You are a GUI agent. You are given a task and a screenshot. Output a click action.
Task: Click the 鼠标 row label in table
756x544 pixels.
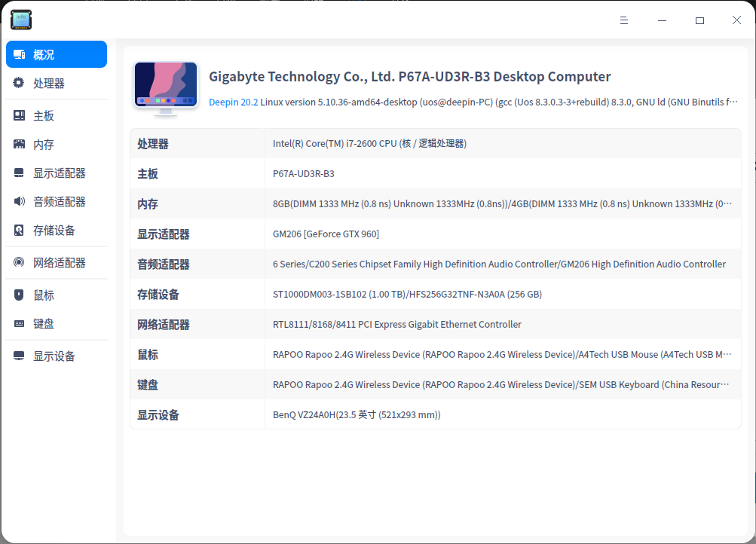148,355
